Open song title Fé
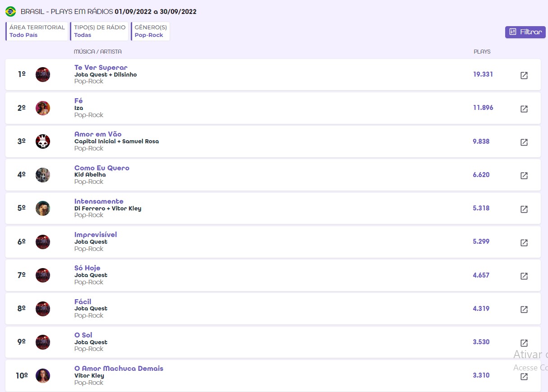This screenshot has height=392, width=548. coord(78,101)
